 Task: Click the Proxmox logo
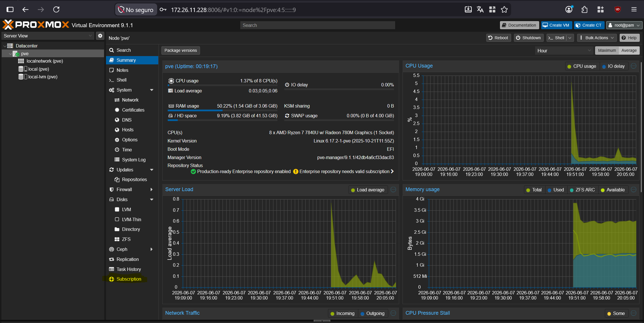(36, 25)
